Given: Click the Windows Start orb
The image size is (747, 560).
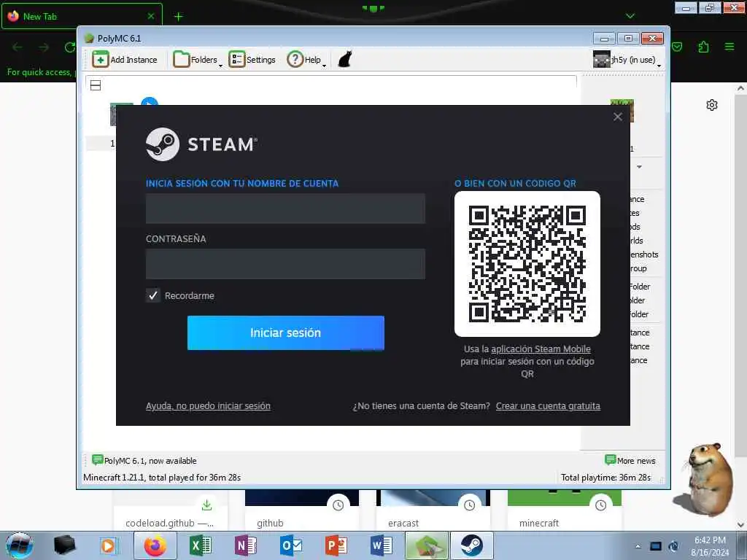Looking at the screenshot, I should pos(20,545).
